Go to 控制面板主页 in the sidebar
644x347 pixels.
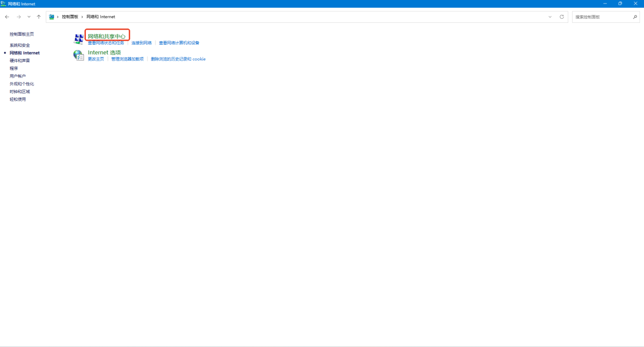[x=22, y=34]
